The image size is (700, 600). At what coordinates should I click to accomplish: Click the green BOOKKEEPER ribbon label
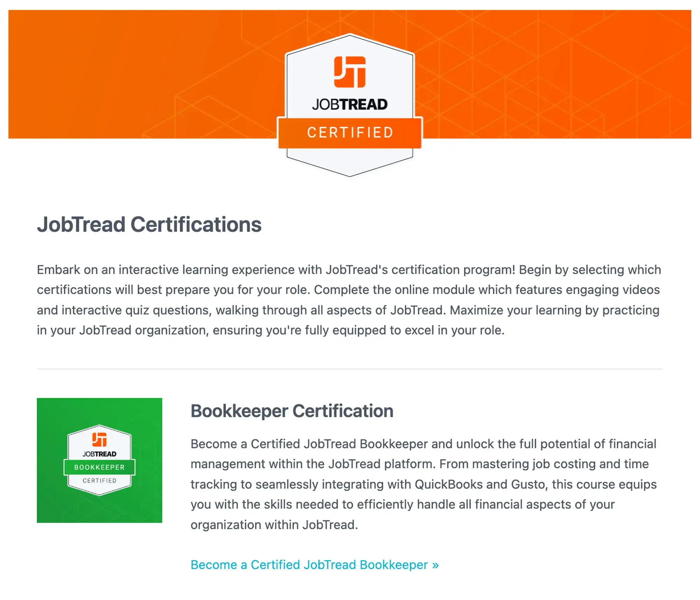tap(99, 467)
